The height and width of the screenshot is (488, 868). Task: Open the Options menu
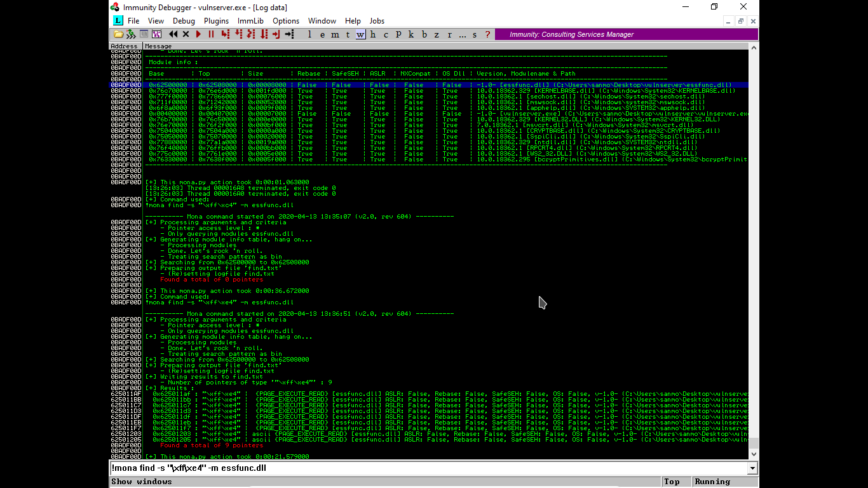pyautogui.click(x=286, y=21)
